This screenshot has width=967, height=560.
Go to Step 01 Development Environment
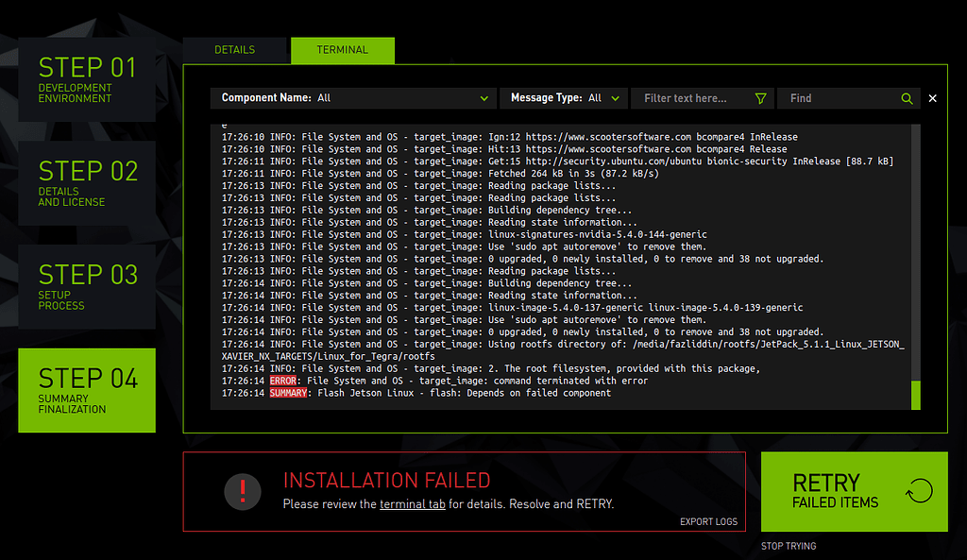[x=86, y=79]
